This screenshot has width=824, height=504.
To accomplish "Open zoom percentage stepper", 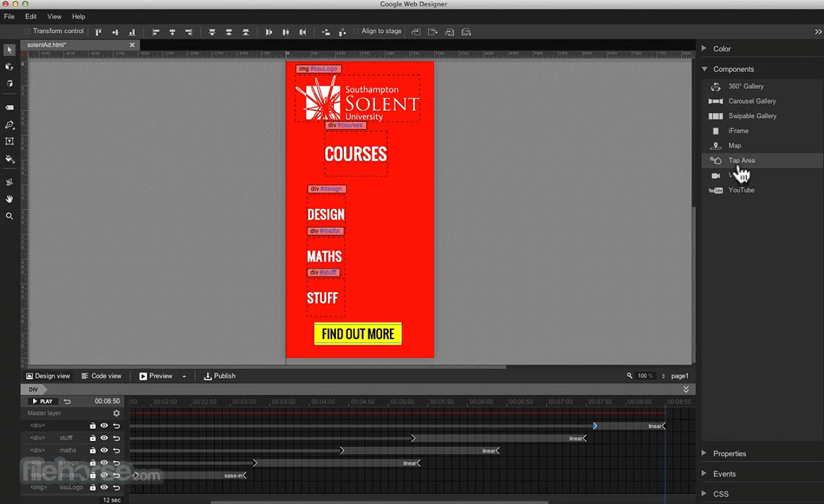I will (x=663, y=376).
